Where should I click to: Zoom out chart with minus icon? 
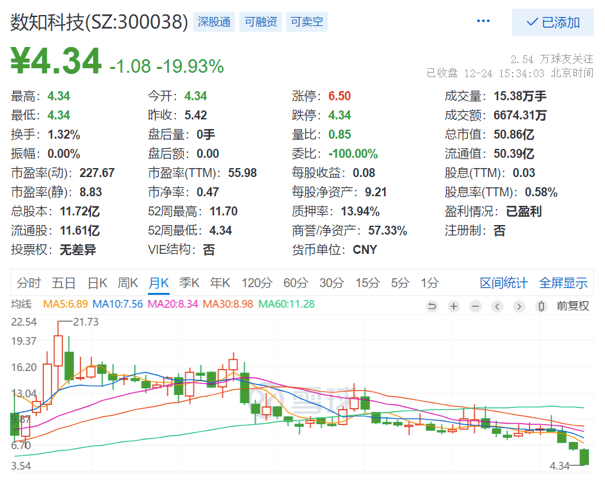pyautogui.click(x=477, y=305)
